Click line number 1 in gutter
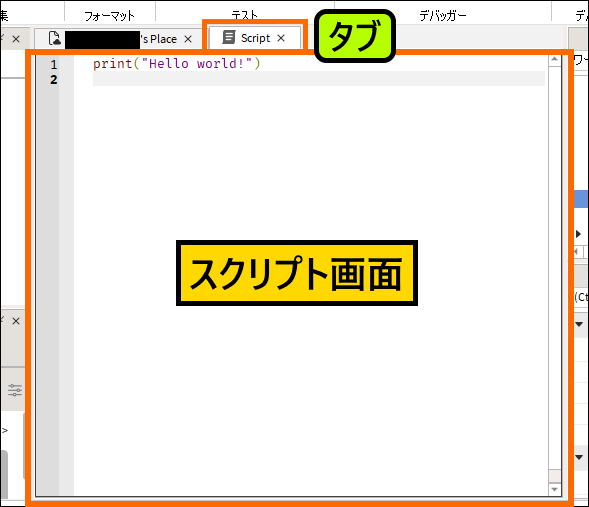Image resolution: width=589 pixels, height=507 pixels. (x=54, y=65)
